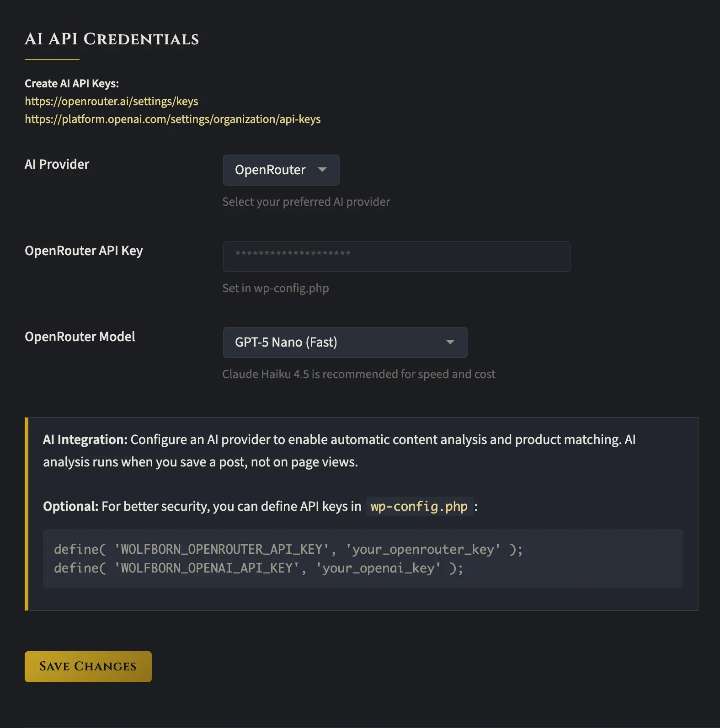Click the 'Select your preferred AI provider' hint

(306, 202)
